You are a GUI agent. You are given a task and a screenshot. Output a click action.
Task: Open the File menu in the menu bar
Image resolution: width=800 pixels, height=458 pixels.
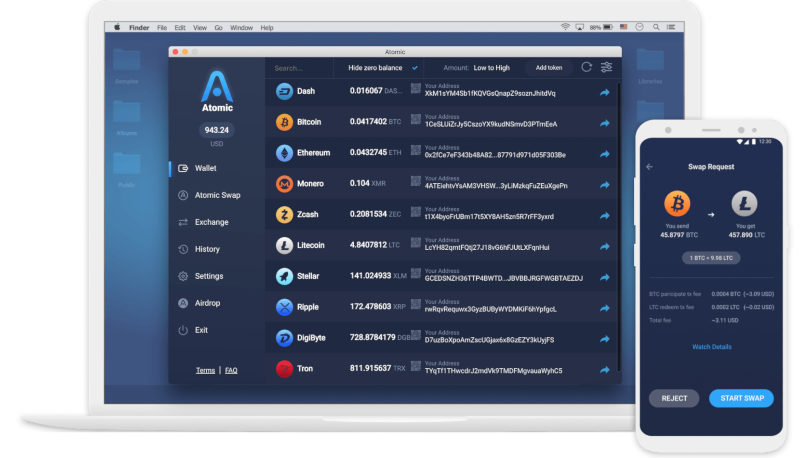click(162, 28)
